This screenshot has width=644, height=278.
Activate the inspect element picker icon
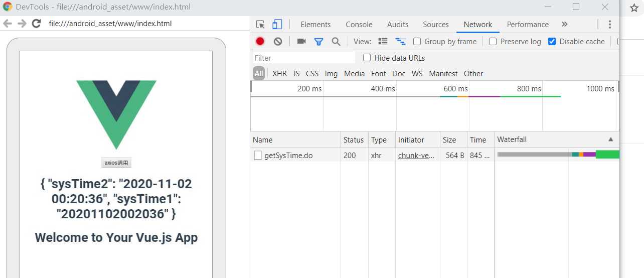260,25
